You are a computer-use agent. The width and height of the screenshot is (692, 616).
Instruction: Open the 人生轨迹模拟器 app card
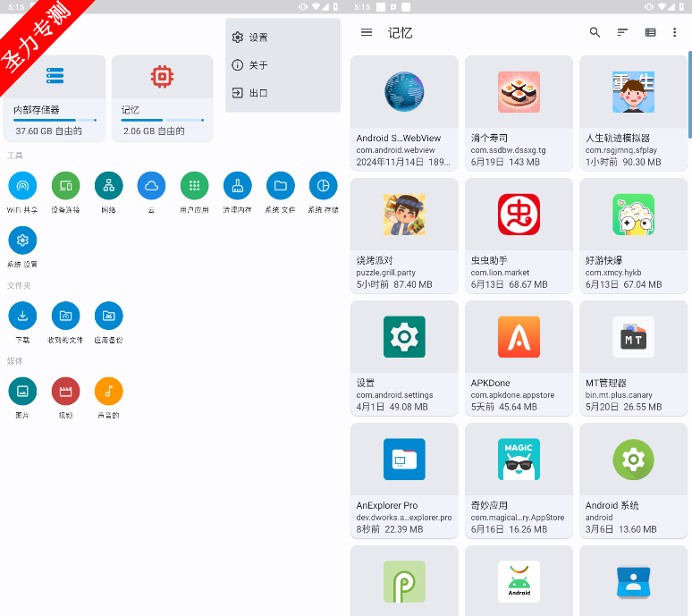click(633, 113)
